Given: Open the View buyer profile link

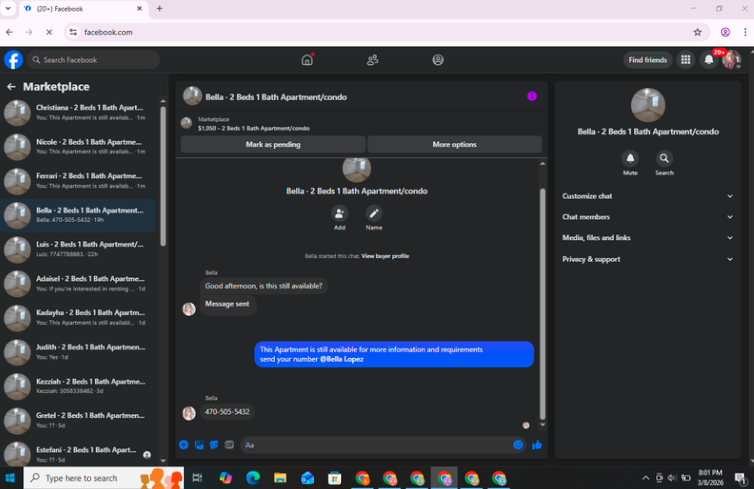Looking at the screenshot, I should (385, 256).
